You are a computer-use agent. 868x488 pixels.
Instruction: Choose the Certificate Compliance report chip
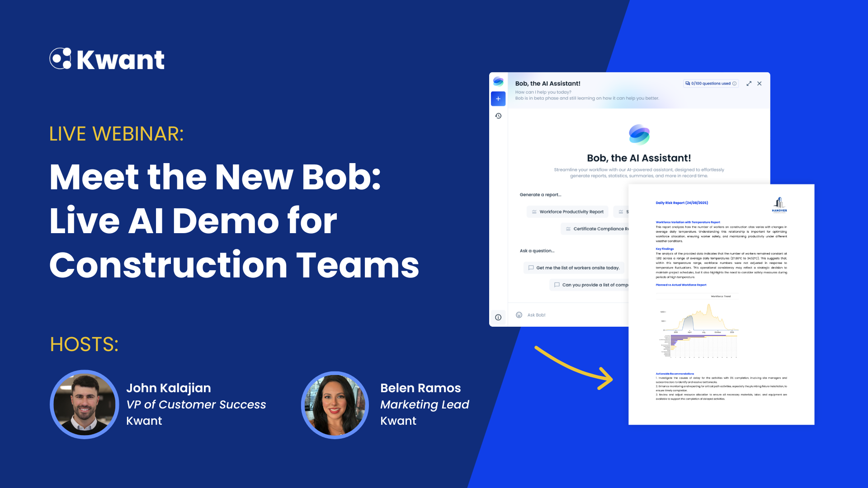[x=596, y=229]
